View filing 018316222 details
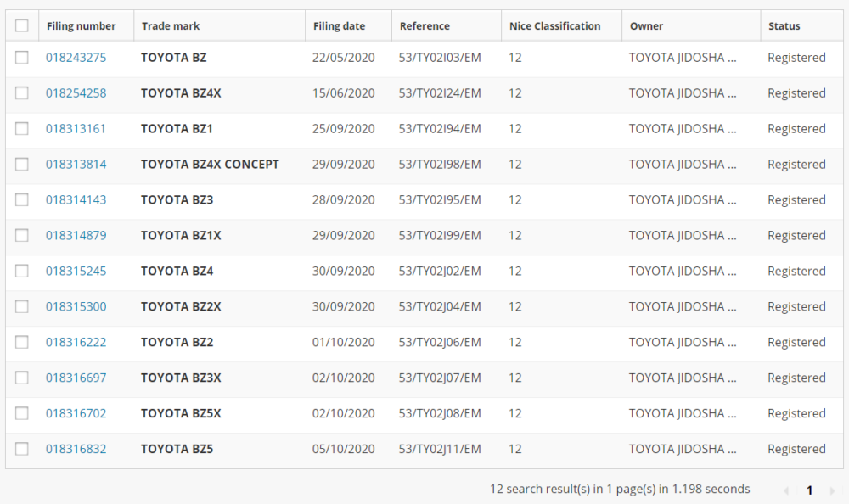 (76, 342)
